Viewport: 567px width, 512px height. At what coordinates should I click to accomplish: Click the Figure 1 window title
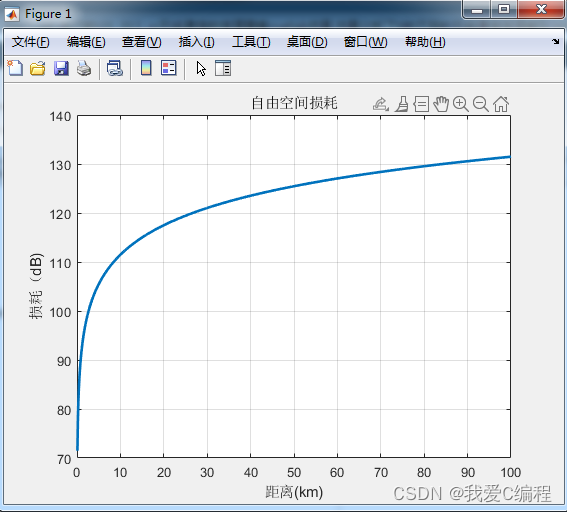click(48, 14)
